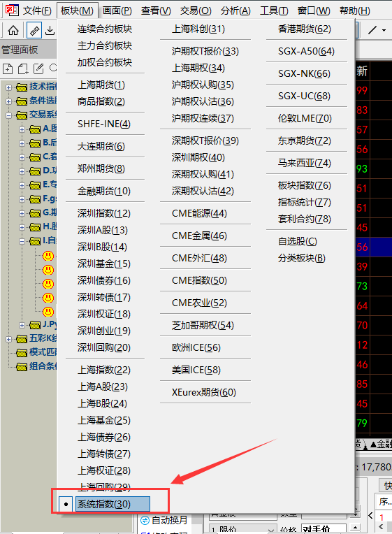The image size is (392, 534).
Task: Select the ruler measure tool icon
Action: pos(34,31)
